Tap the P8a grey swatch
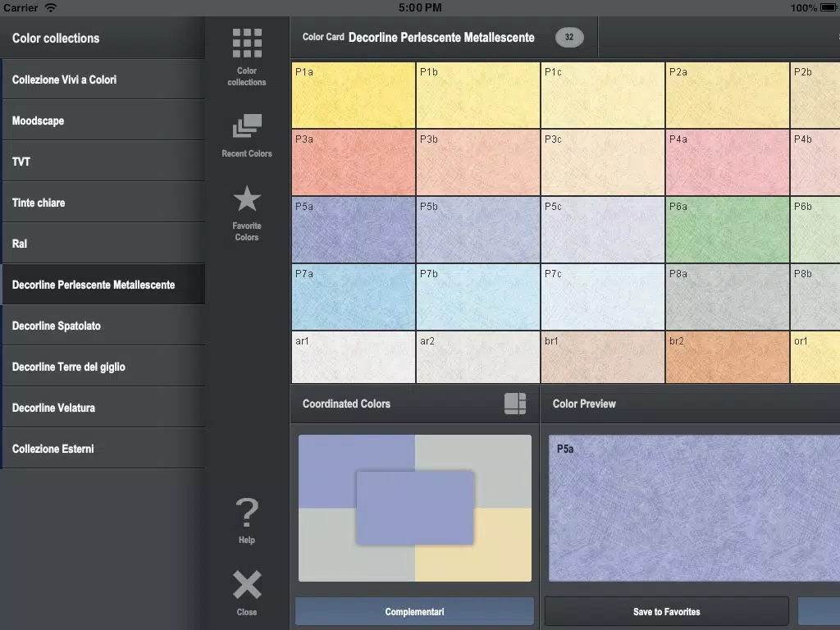Image resolution: width=840 pixels, height=630 pixels. (728, 297)
